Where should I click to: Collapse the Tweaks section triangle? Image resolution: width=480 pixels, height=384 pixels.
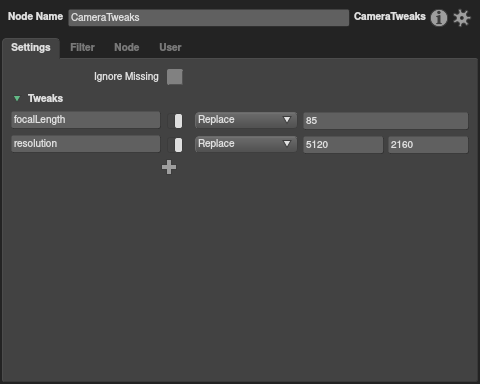17,98
